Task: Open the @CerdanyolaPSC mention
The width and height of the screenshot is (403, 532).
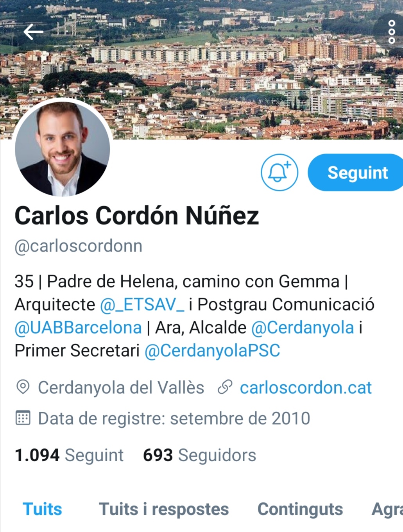Action: tap(212, 350)
